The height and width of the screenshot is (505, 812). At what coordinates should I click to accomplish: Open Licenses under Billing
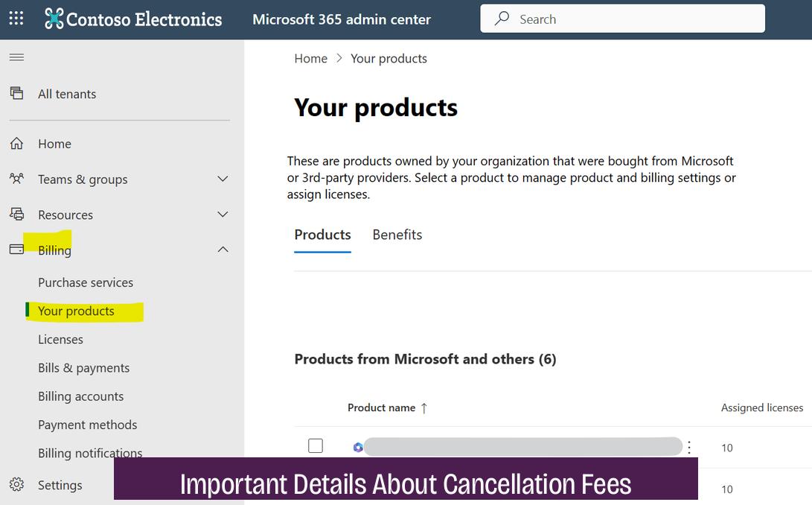click(x=60, y=340)
